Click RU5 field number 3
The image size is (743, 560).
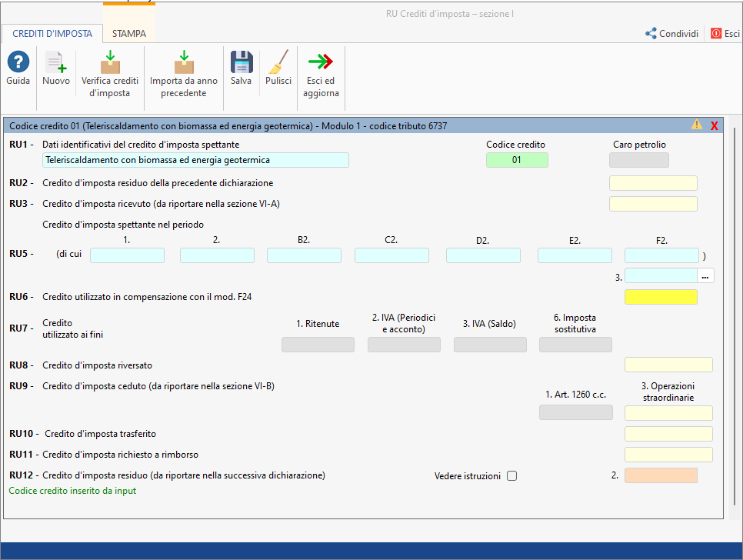click(x=661, y=275)
